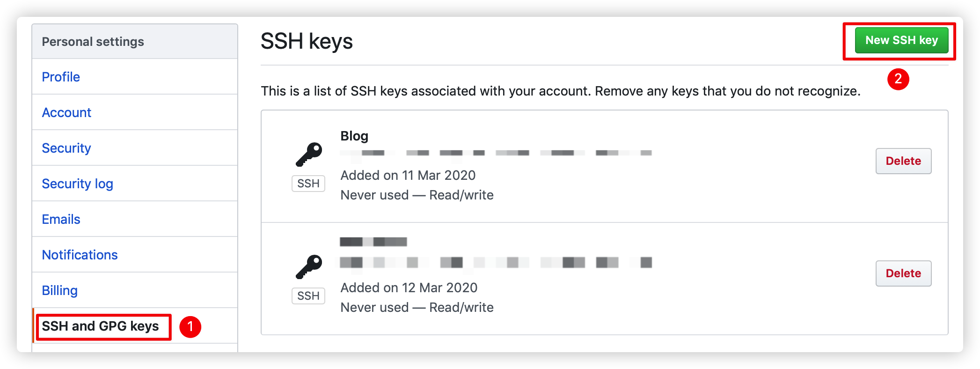Go to Account settings in the sidebar
Screen dimensions: 980x369
pyautogui.click(x=66, y=112)
